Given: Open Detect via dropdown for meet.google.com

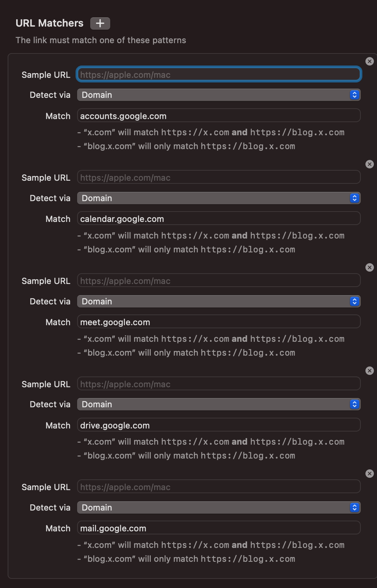Looking at the screenshot, I should pyautogui.click(x=219, y=301).
